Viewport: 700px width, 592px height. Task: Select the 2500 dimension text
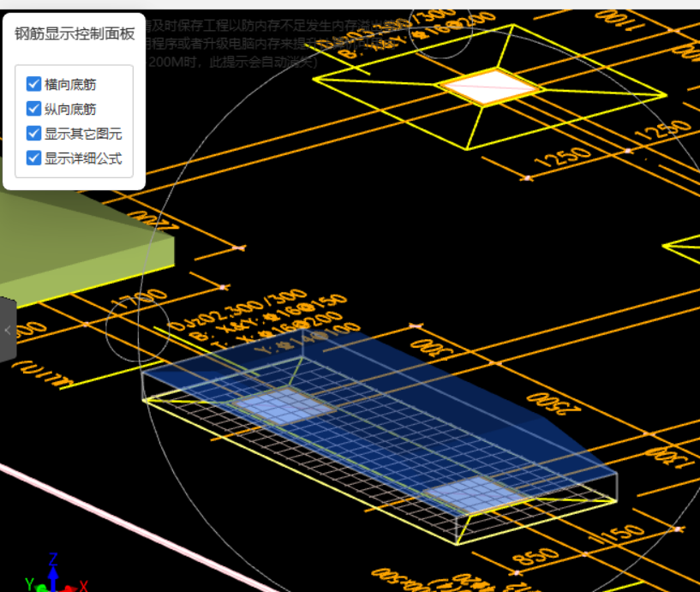click(553, 404)
